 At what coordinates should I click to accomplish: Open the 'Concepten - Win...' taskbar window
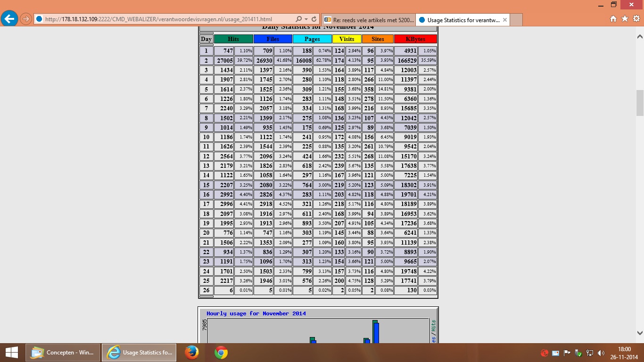[x=63, y=353]
